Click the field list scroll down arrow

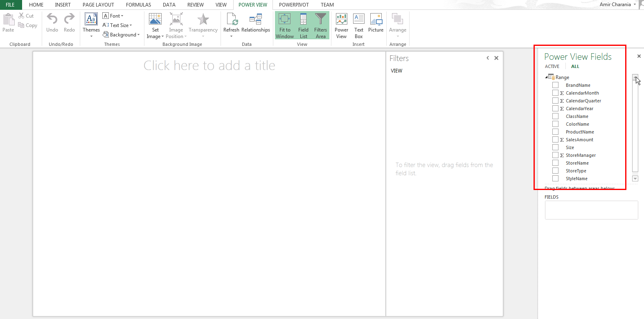(635, 179)
